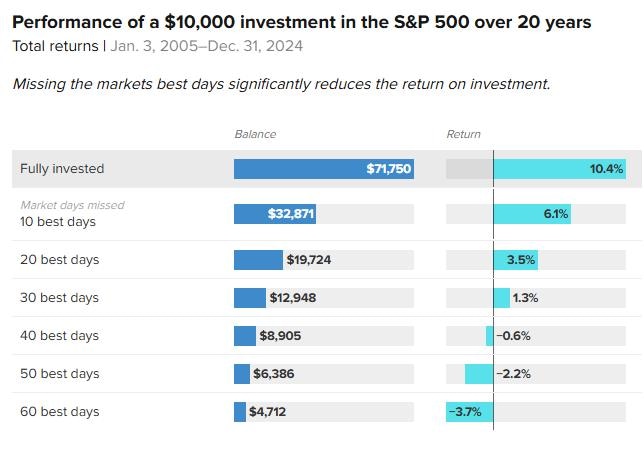Click the −2.2% return value label
Screen dimensions: 644x450
pos(514,374)
